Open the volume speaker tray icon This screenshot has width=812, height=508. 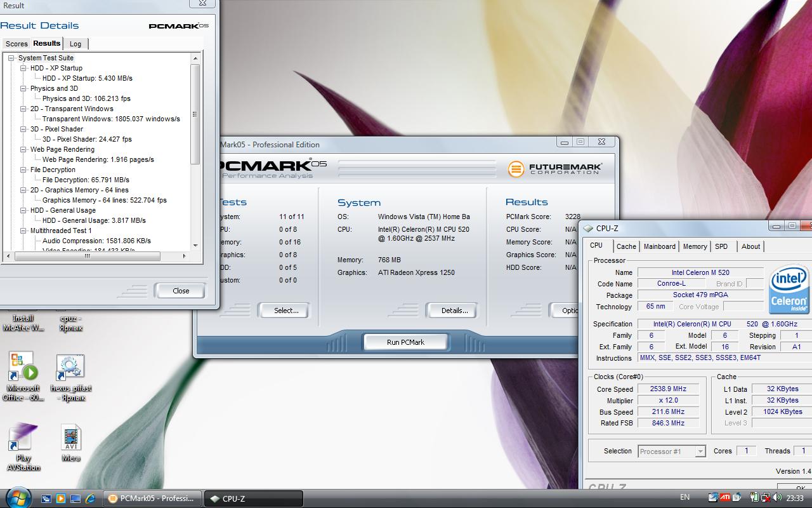point(778,498)
